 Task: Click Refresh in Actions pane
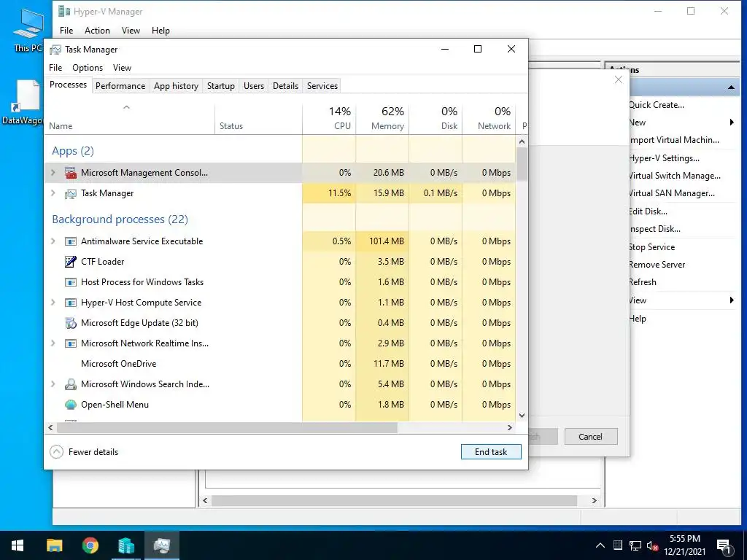642,282
